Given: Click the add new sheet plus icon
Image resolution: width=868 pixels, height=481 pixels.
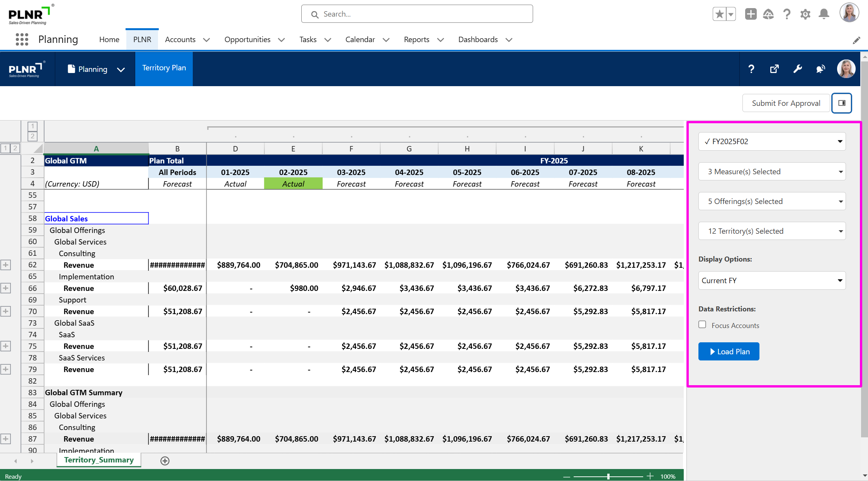Looking at the screenshot, I should [x=165, y=461].
